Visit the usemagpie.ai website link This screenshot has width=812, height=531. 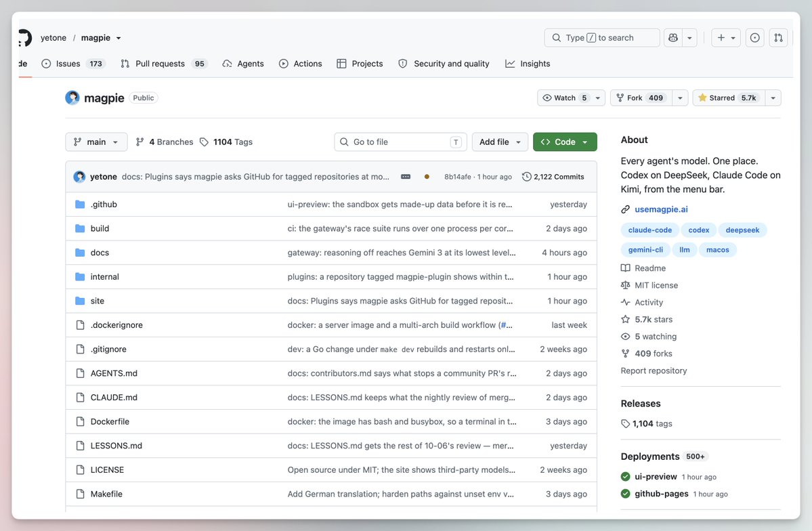pyautogui.click(x=661, y=209)
